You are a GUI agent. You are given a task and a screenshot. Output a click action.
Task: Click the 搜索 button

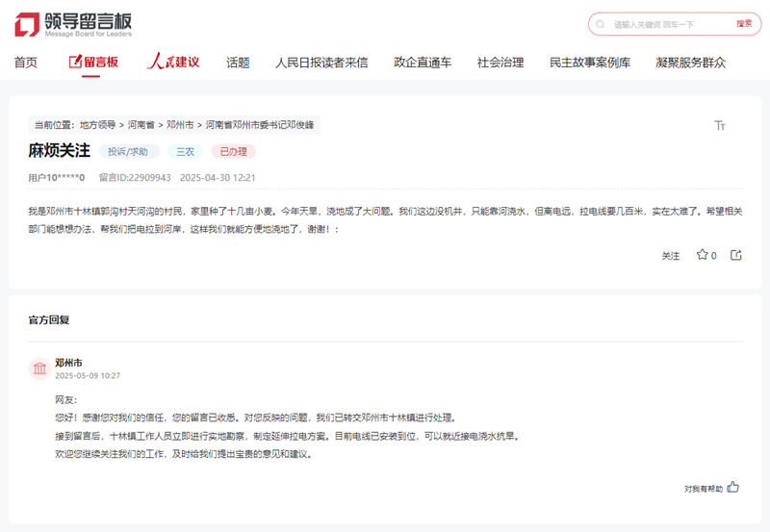click(x=744, y=24)
